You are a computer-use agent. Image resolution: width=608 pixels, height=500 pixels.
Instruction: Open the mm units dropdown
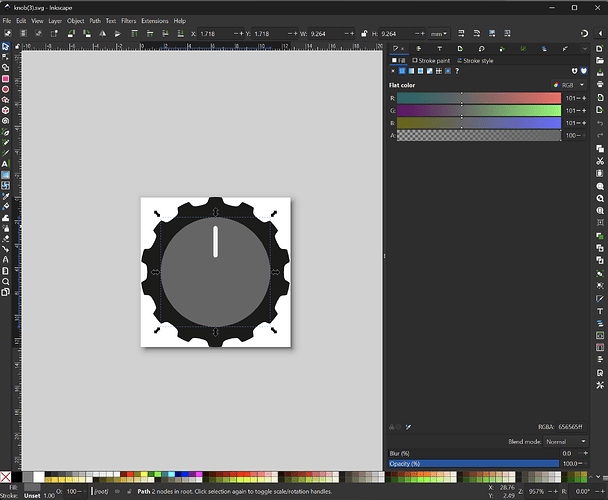pyautogui.click(x=439, y=34)
